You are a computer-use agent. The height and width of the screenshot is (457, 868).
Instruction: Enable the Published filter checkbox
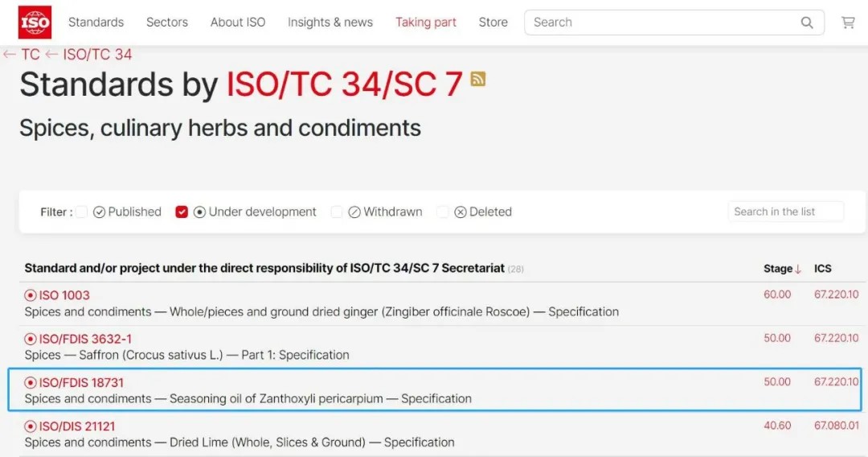click(x=81, y=212)
